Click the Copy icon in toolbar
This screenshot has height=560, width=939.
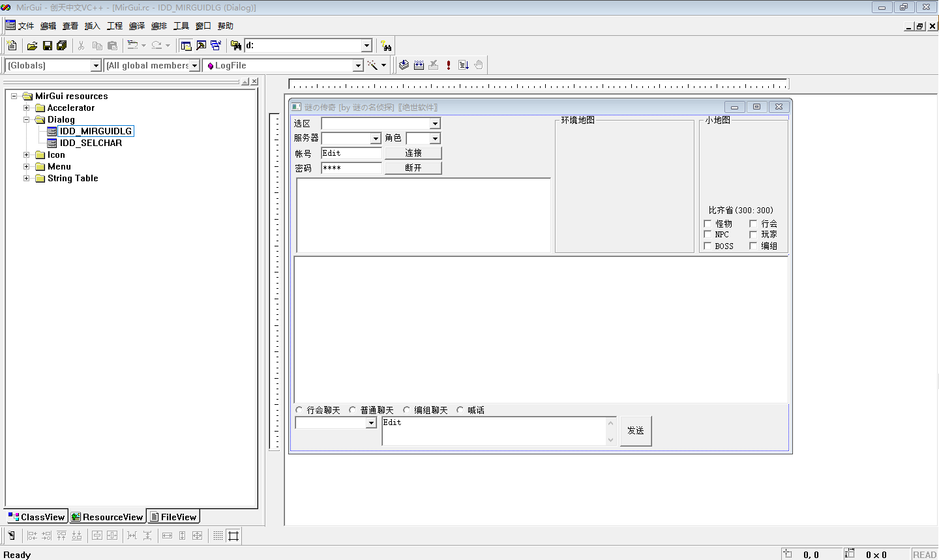click(x=97, y=46)
